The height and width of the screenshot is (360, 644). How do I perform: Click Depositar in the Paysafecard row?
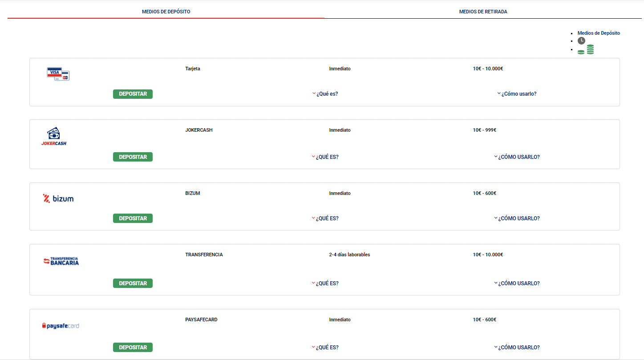pos(133,348)
